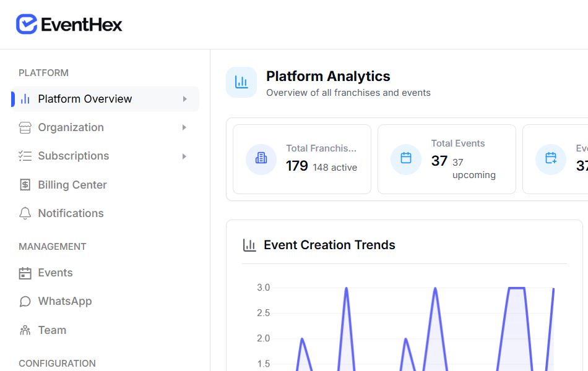The image size is (588, 371).
Task: Click 'Overview of all franchises and events' subtitle
Action: (x=348, y=93)
